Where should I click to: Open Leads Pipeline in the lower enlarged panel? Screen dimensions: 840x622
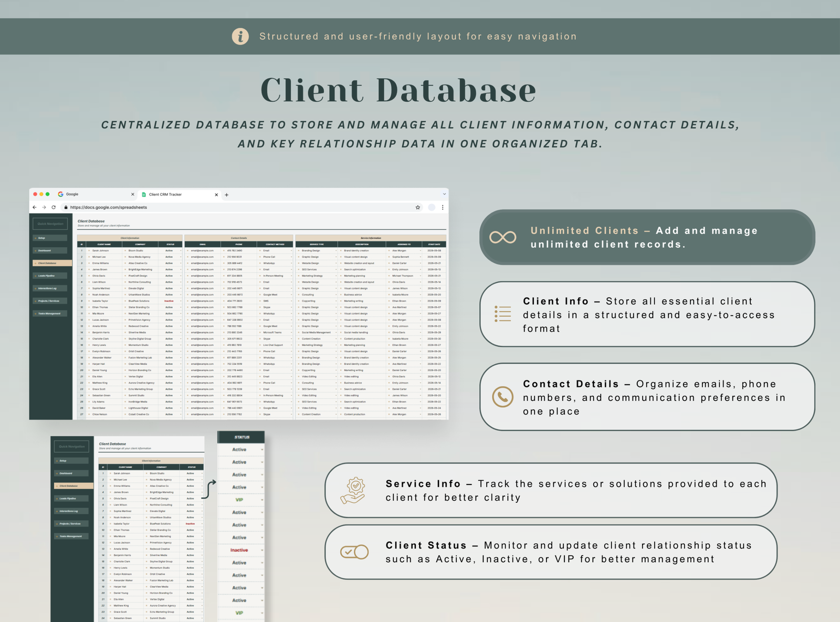click(72, 499)
